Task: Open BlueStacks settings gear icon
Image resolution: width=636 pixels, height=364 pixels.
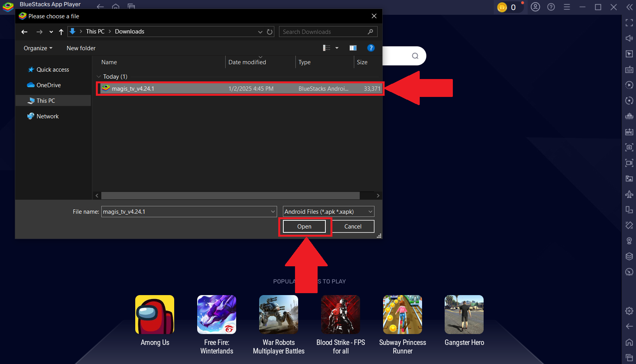Action: [629, 311]
